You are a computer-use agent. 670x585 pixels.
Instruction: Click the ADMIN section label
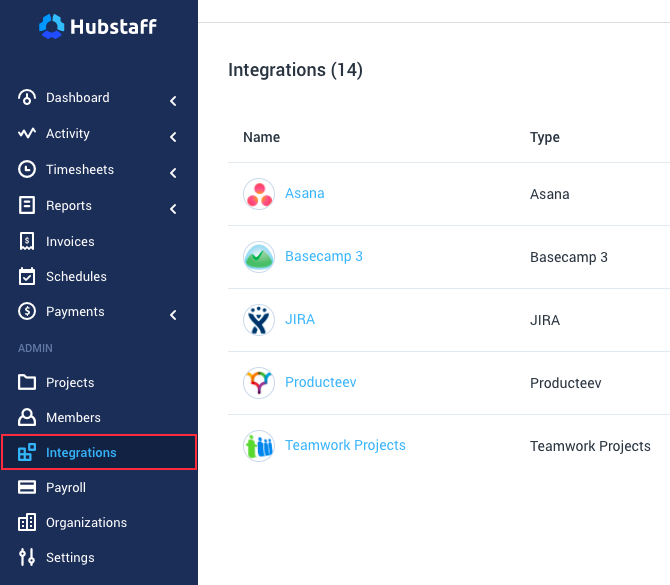point(35,348)
